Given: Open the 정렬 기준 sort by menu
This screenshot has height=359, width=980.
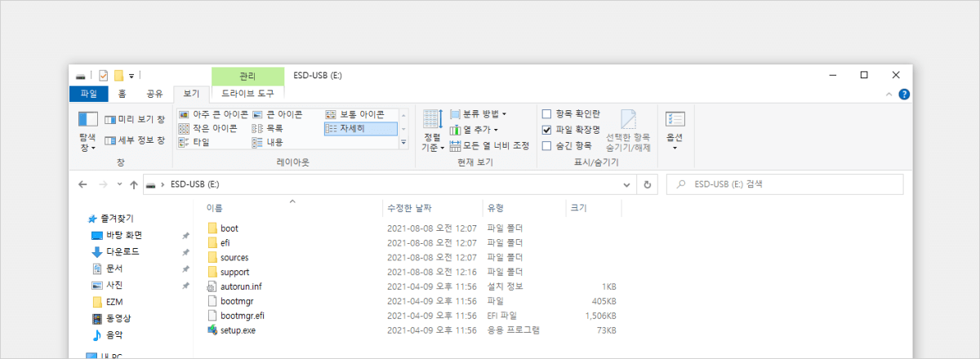Looking at the screenshot, I should point(433,132).
